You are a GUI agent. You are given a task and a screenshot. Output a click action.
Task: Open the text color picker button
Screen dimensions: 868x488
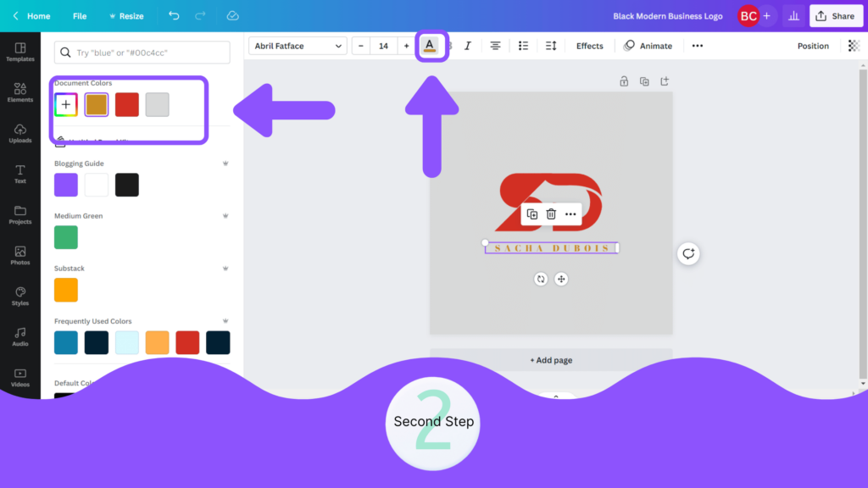pos(430,46)
